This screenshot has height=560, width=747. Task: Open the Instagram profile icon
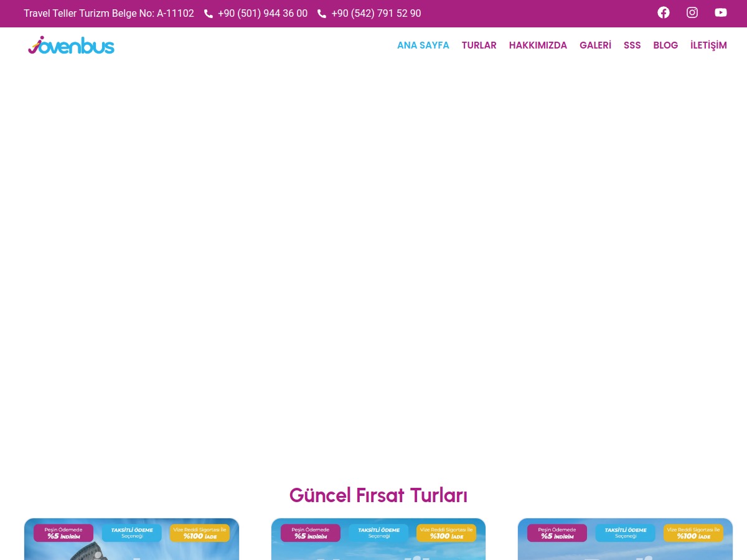692,12
